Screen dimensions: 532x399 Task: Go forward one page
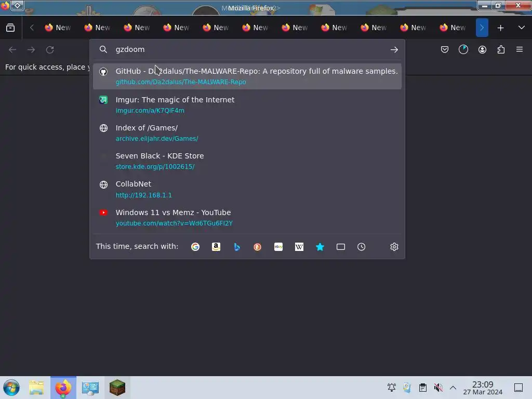click(31, 49)
